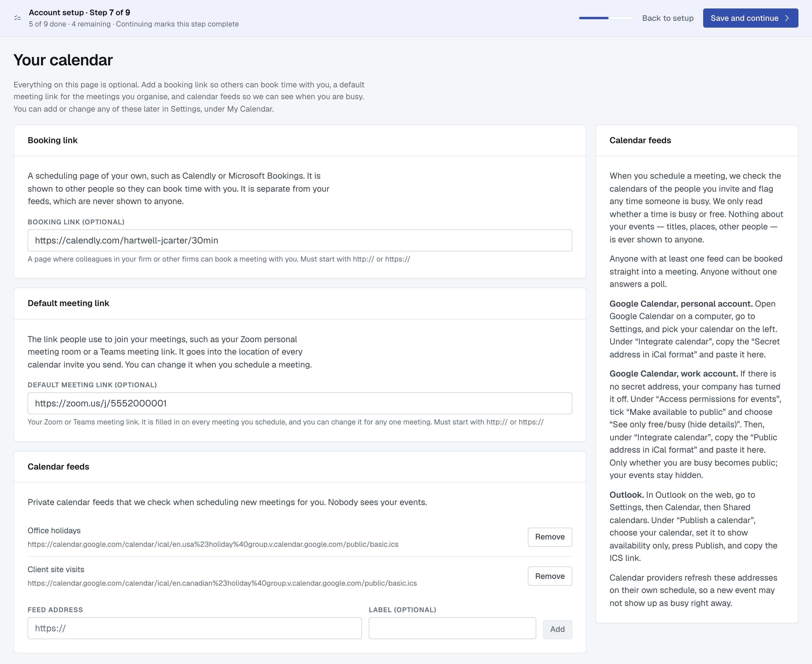Focus the Feed address input
812x664 pixels.
194,628
